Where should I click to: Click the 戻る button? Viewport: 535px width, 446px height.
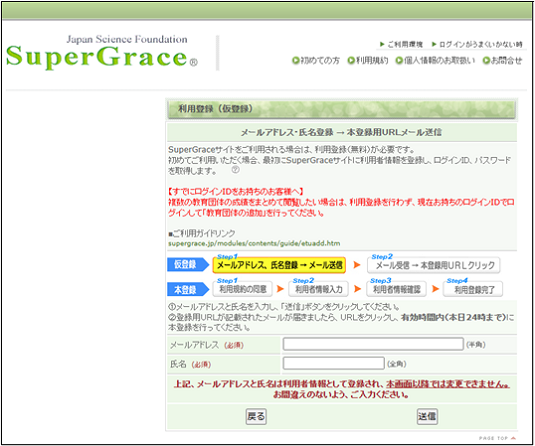[256, 416]
